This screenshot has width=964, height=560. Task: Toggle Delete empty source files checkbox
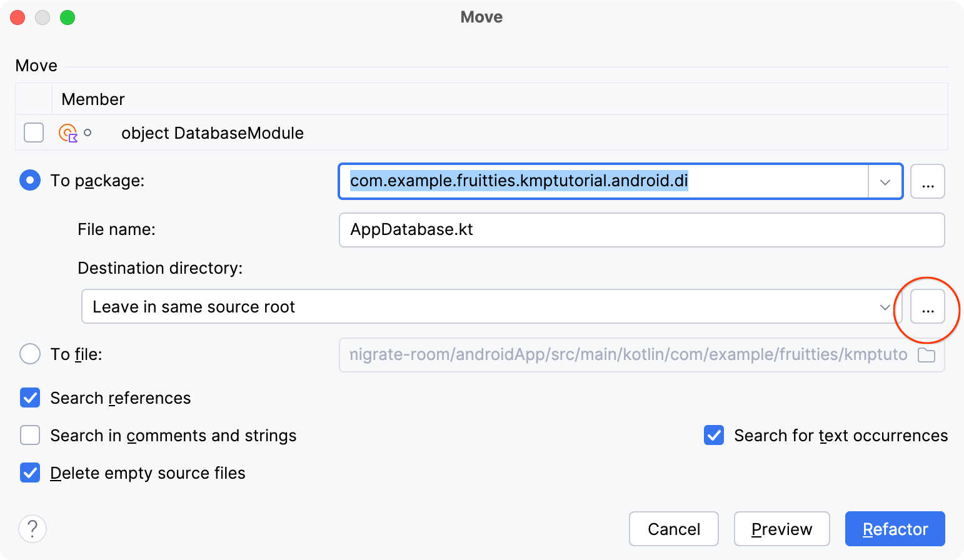[x=30, y=473]
